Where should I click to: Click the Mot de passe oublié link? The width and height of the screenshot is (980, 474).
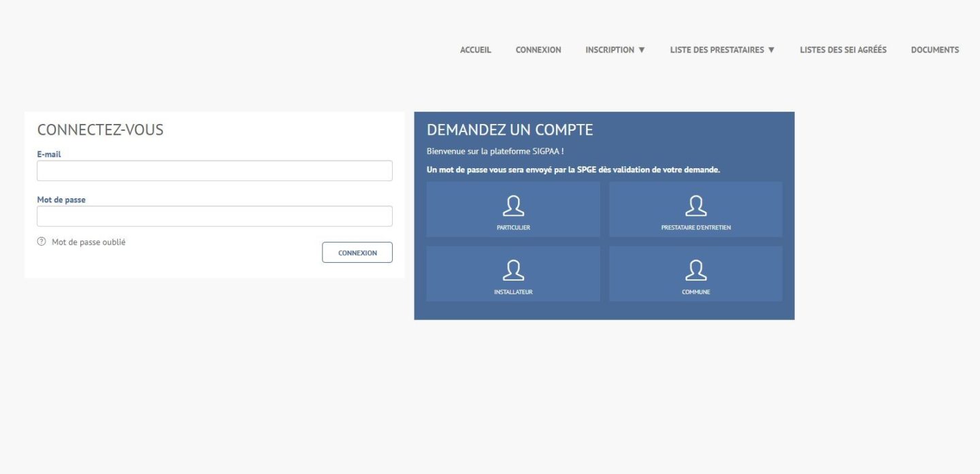(x=88, y=242)
